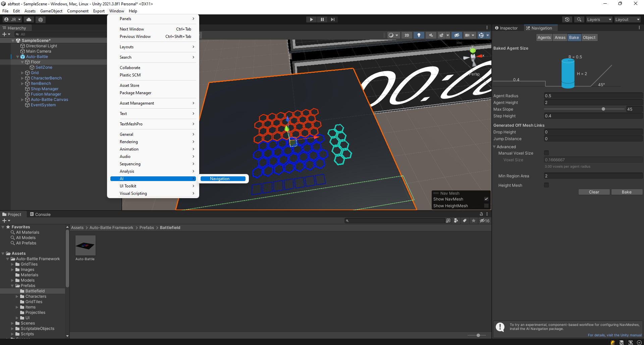Open the Project panel kebab menu
The width and height of the screenshot is (644, 345).
(487, 214)
